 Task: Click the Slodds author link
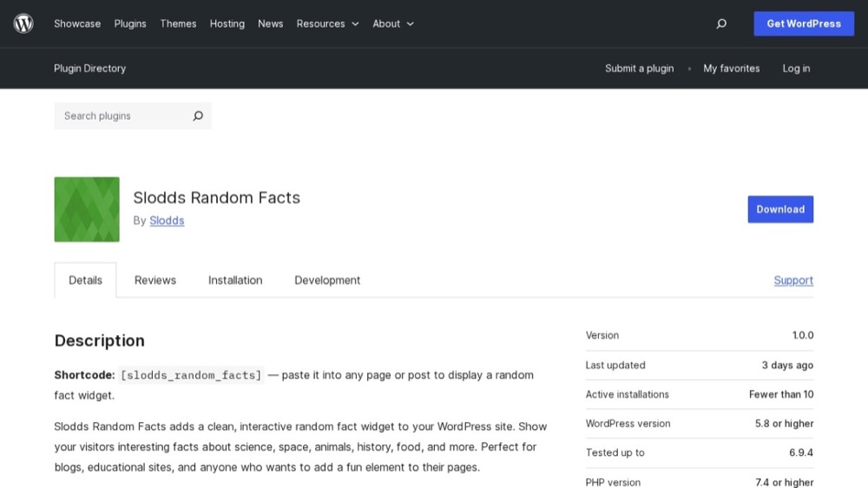[x=167, y=221]
